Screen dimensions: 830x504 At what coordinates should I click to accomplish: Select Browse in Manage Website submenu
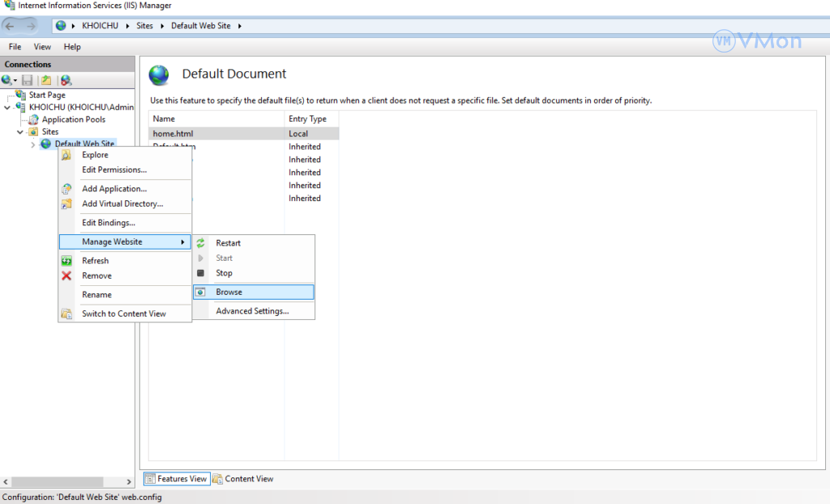point(229,292)
